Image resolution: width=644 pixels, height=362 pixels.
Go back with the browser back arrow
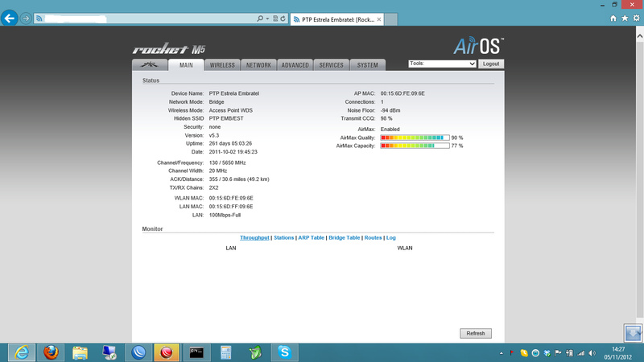(10, 19)
